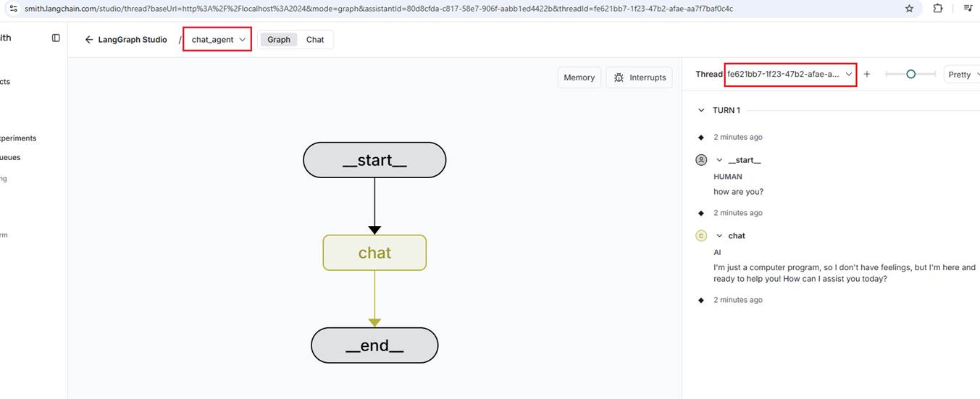Select the chat node in graph

(x=374, y=253)
